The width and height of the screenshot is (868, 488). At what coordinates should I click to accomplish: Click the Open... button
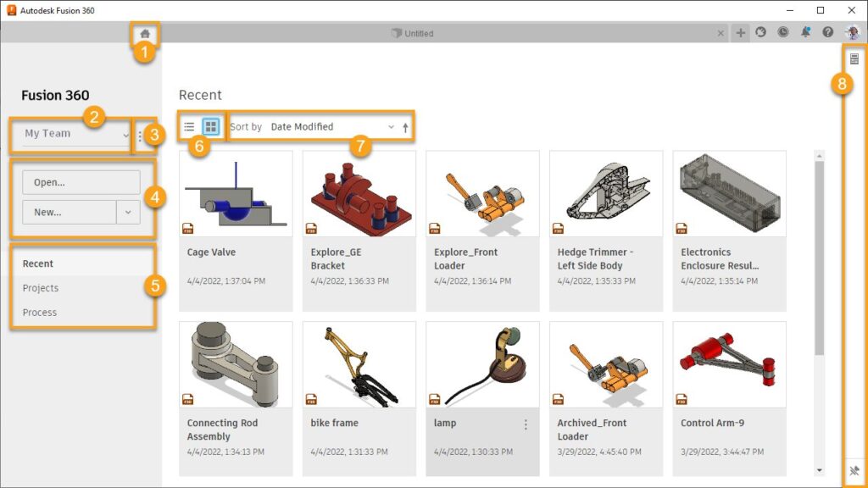click(x=81, y=181)
